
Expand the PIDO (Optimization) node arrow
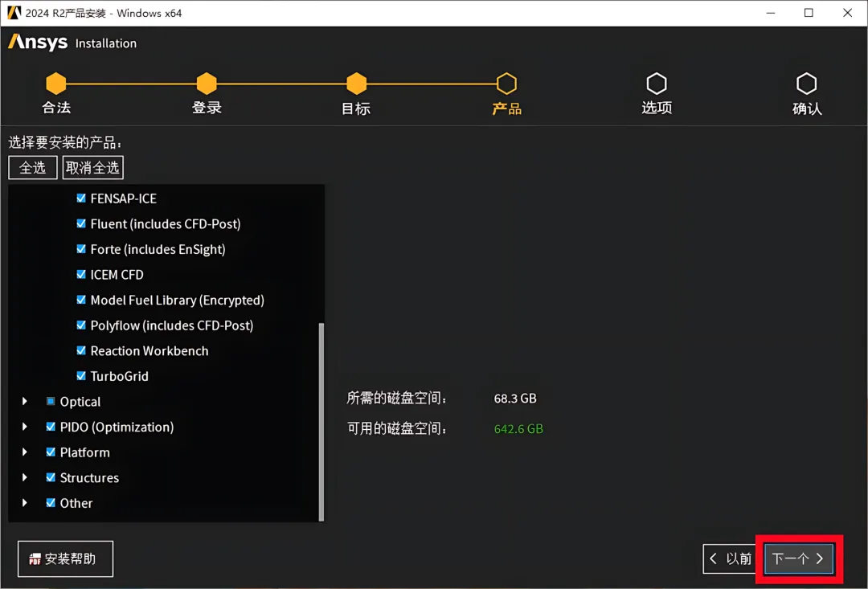[x=24, y=426]
